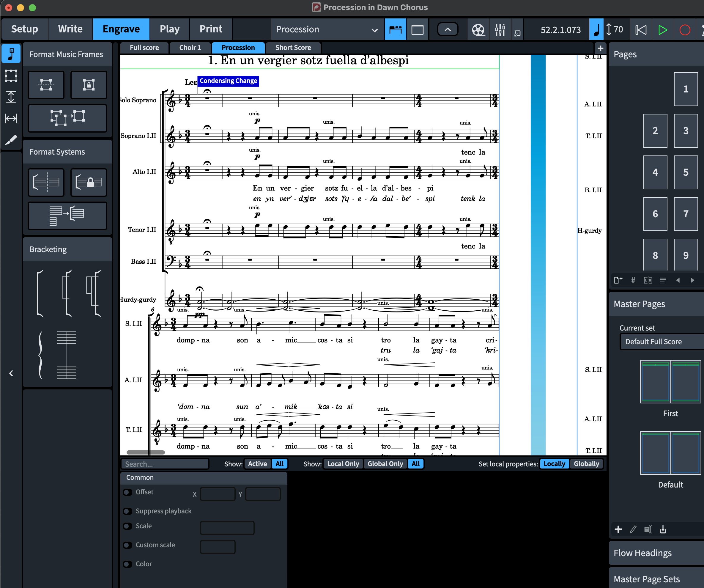Switch to Write mode

[70, 29]
